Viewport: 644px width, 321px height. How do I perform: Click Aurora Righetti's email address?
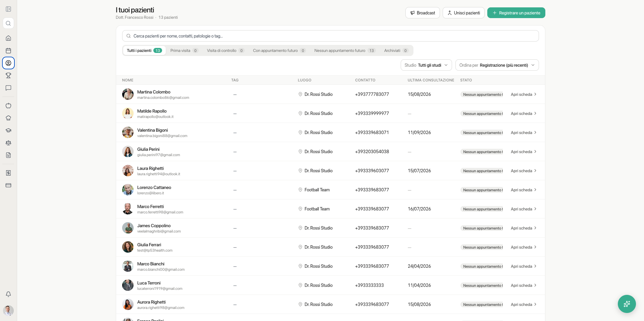click(x=161, y=308)
